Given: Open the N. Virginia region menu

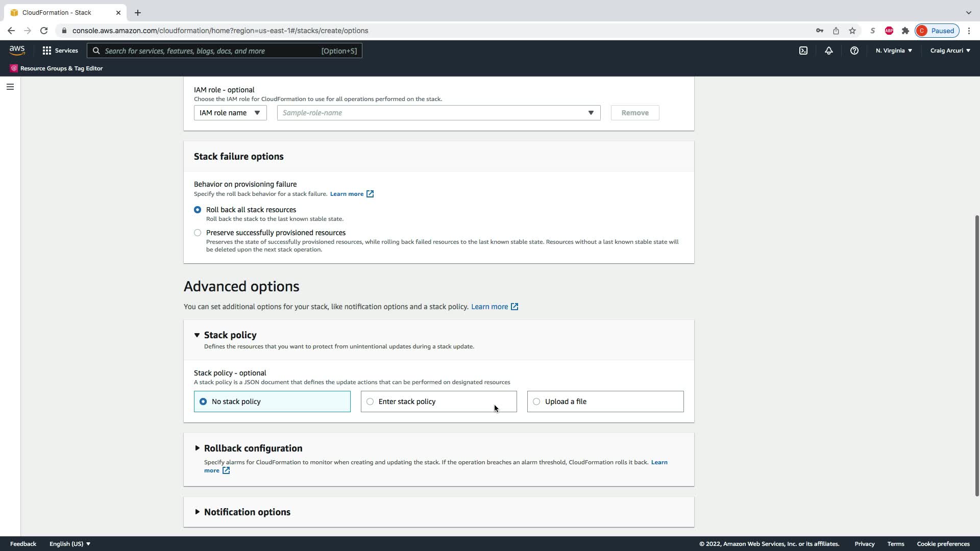Looking at the screenshot, I should point(893,51).
